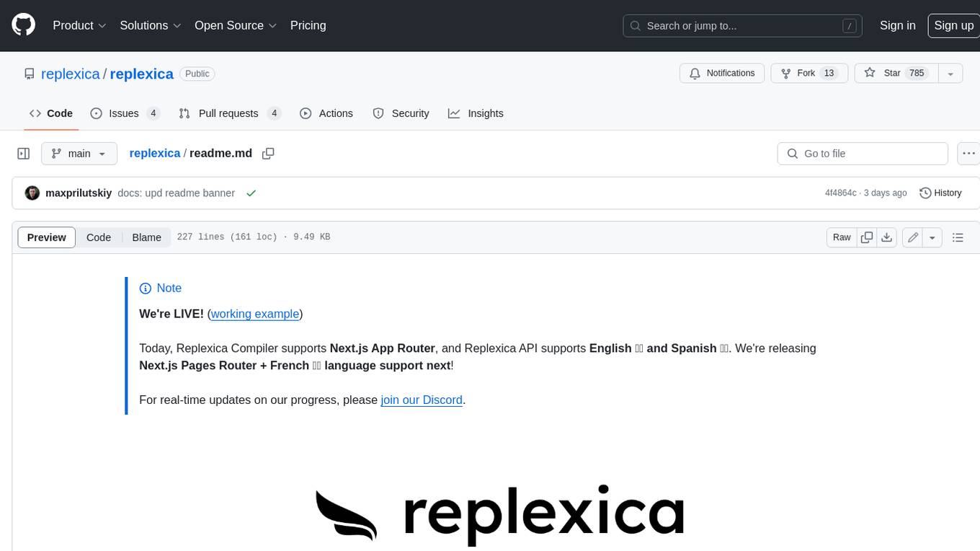Select the Preview view

coord(47,237)
